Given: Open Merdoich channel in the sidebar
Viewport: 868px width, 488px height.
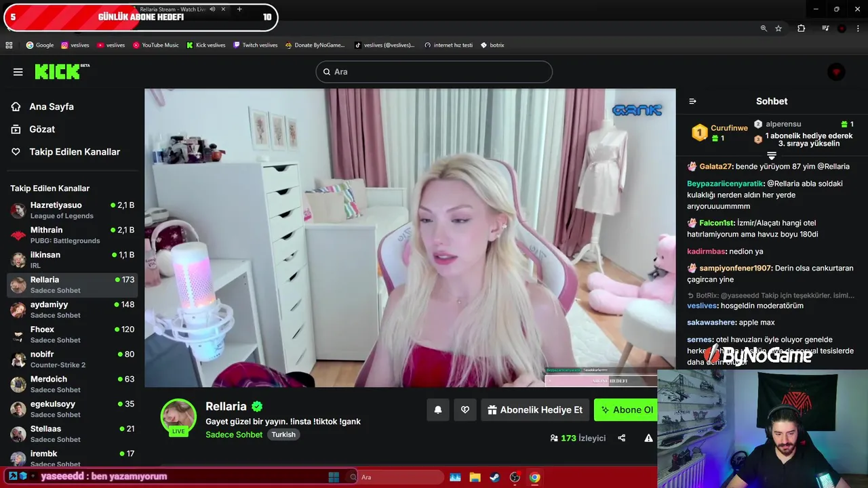Looking at the screenshot, I should 73,384.
